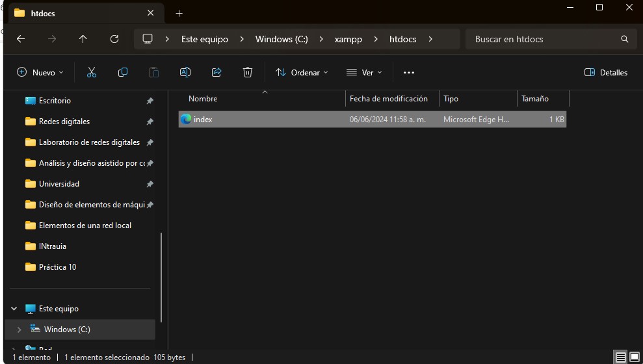Screen dimensions: 643x364
Task: Click the Copy icon in toolbar
Action: (123, 73)
